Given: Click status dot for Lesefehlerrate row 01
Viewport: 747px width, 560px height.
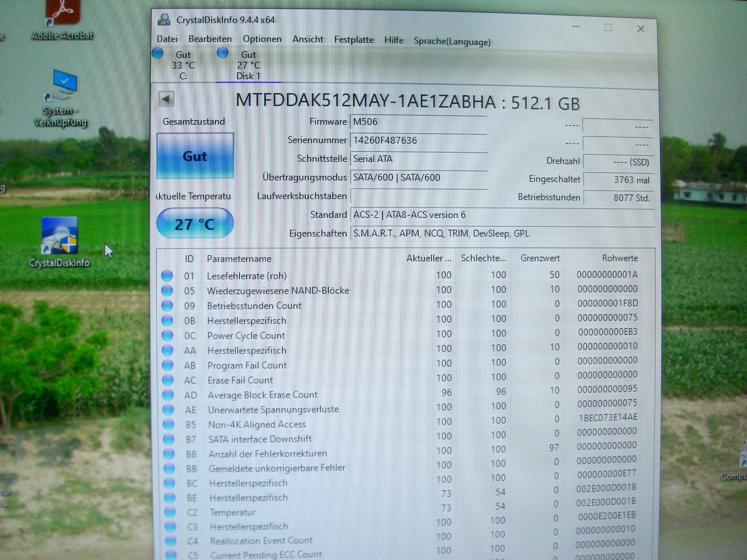Looking at the screenshot, I should (x=167, y=275).
